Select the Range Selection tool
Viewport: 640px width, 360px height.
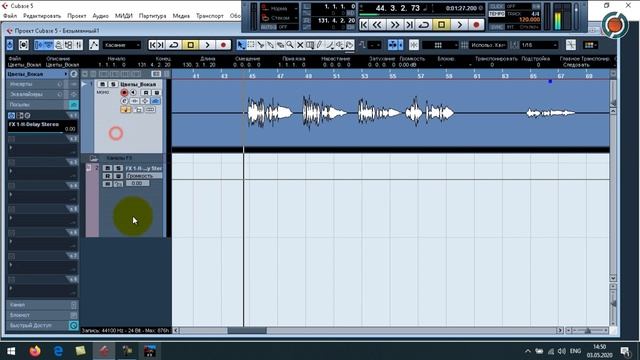[251, 45]
